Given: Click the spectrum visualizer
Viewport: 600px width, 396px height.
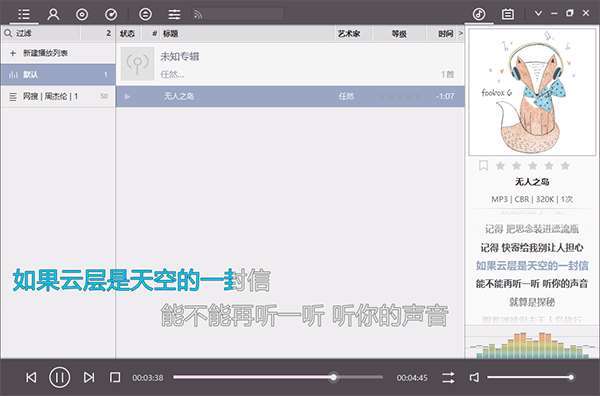Looking at the screenshot, I should click(x=532, y=344).
